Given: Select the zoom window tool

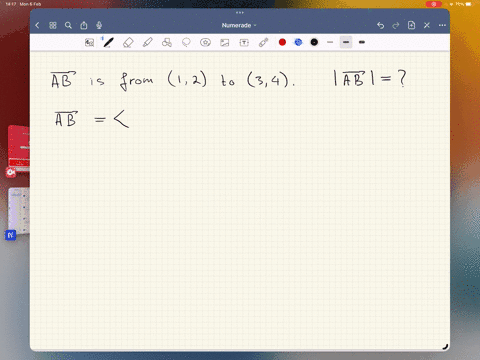Looking at the screenshot, I should point(89,42).
